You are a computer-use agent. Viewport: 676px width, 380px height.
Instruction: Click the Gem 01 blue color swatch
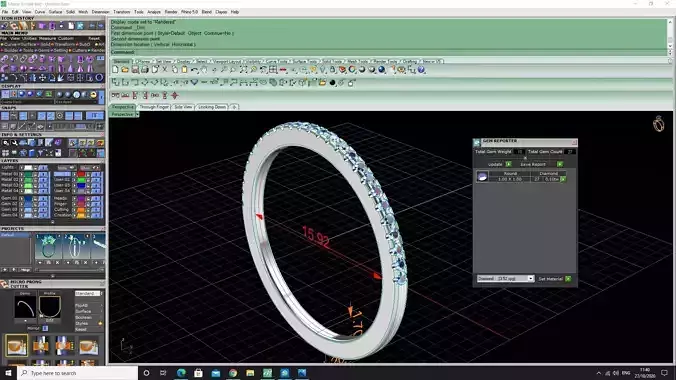pos(28,198)
